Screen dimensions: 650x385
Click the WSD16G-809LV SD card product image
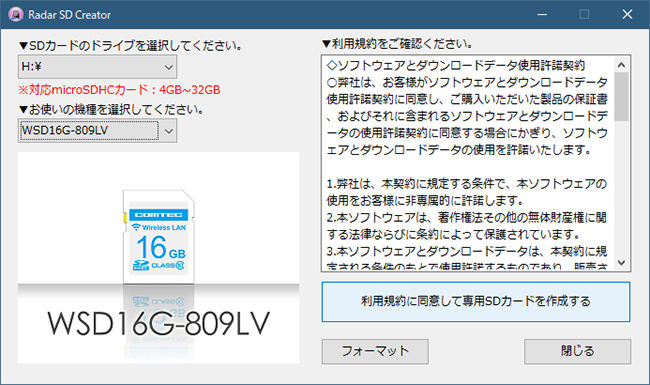[158, 258]
